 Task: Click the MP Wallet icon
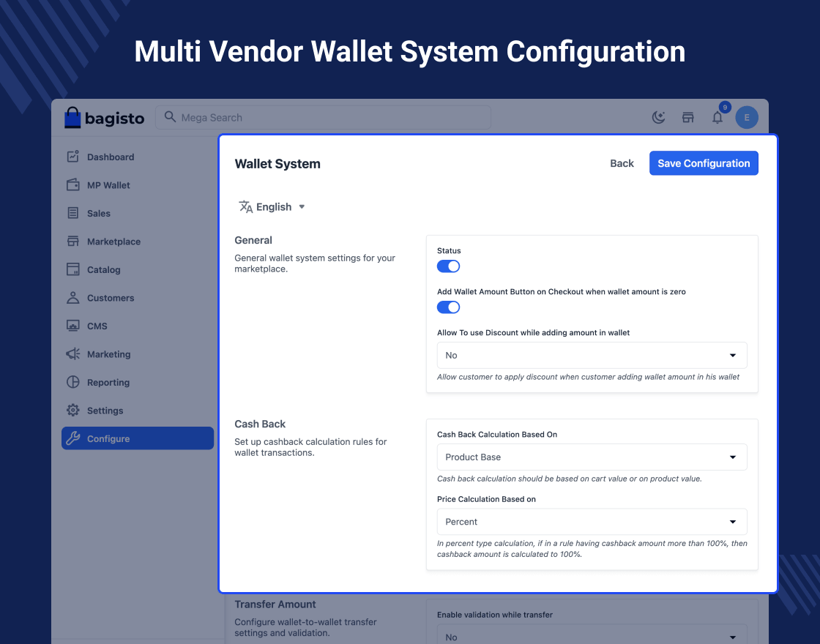tap(73, 184)
